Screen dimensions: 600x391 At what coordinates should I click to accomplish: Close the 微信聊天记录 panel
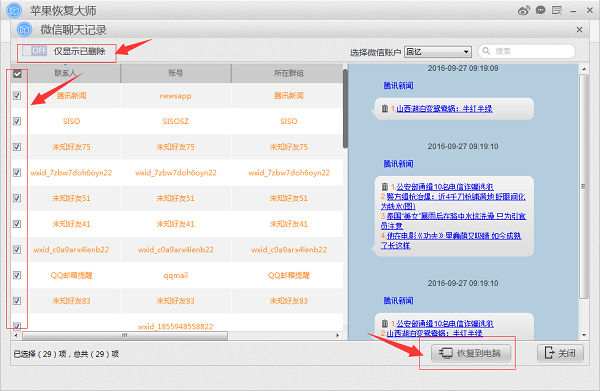coord(579,29)
